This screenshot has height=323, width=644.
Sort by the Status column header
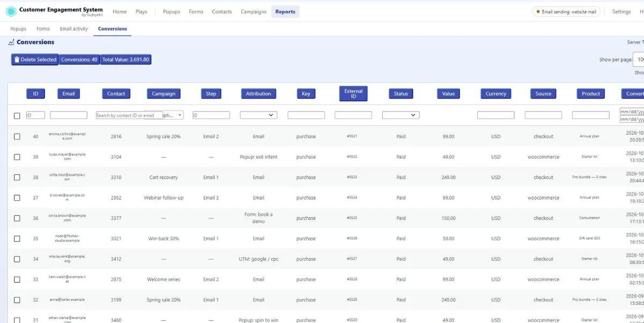401,93
